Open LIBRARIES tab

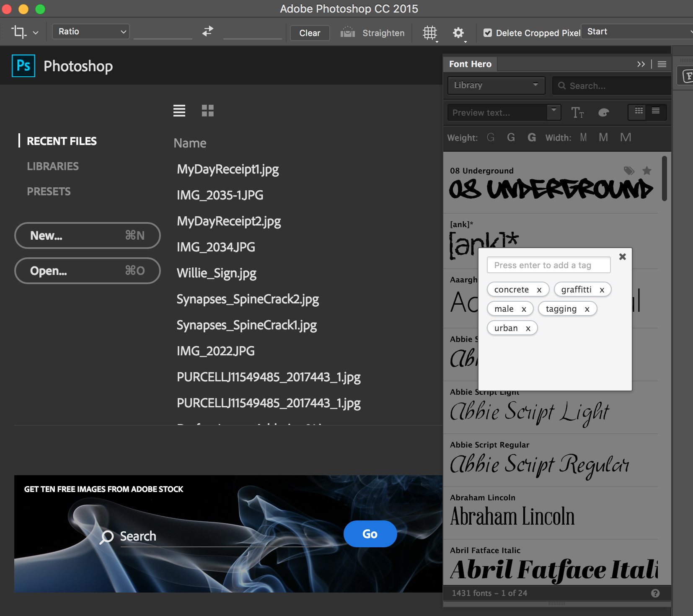[53, 166]
